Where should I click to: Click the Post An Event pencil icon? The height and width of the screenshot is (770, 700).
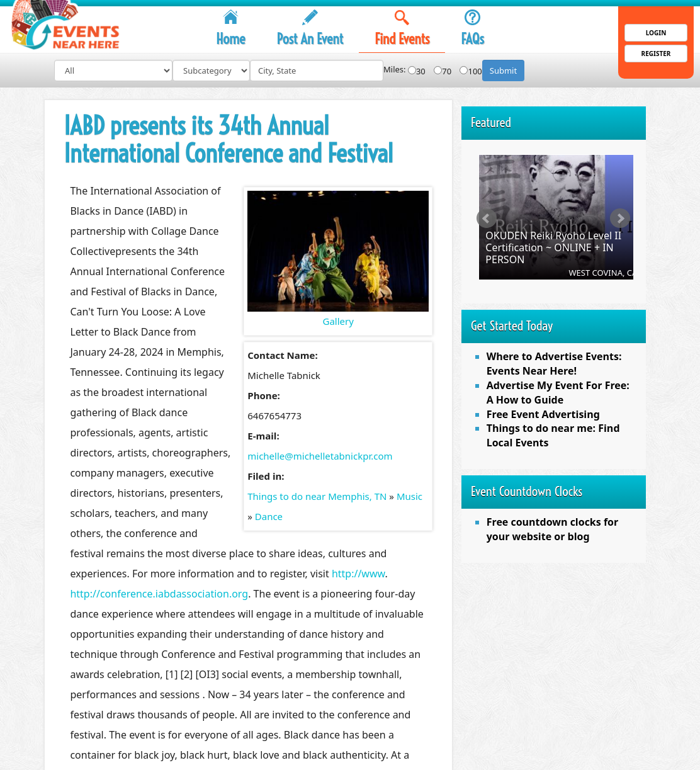coord(310,17)
